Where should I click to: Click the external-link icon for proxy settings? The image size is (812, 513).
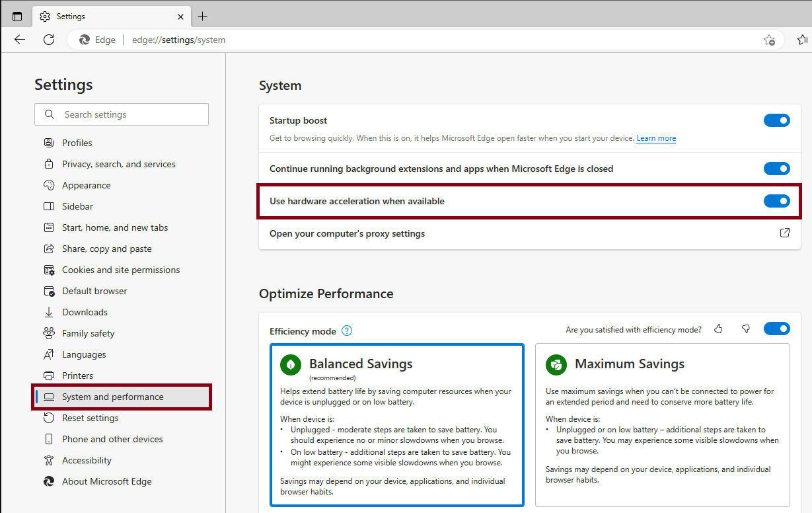pyautogui.click(x=785, y=233)
